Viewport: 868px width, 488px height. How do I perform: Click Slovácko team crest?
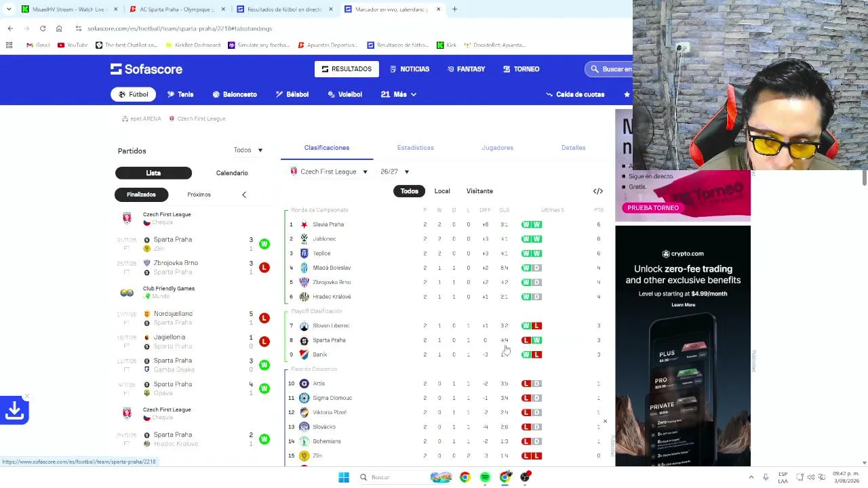coord(304,427)
